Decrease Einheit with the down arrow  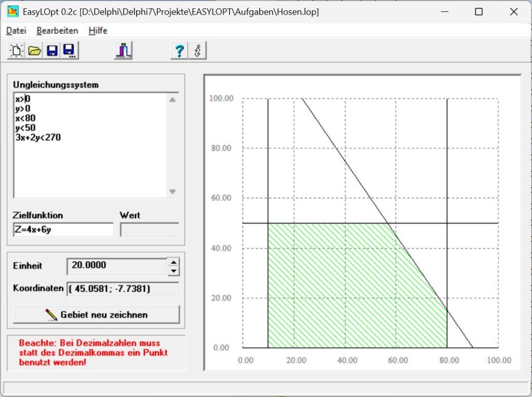click(174, 271)
